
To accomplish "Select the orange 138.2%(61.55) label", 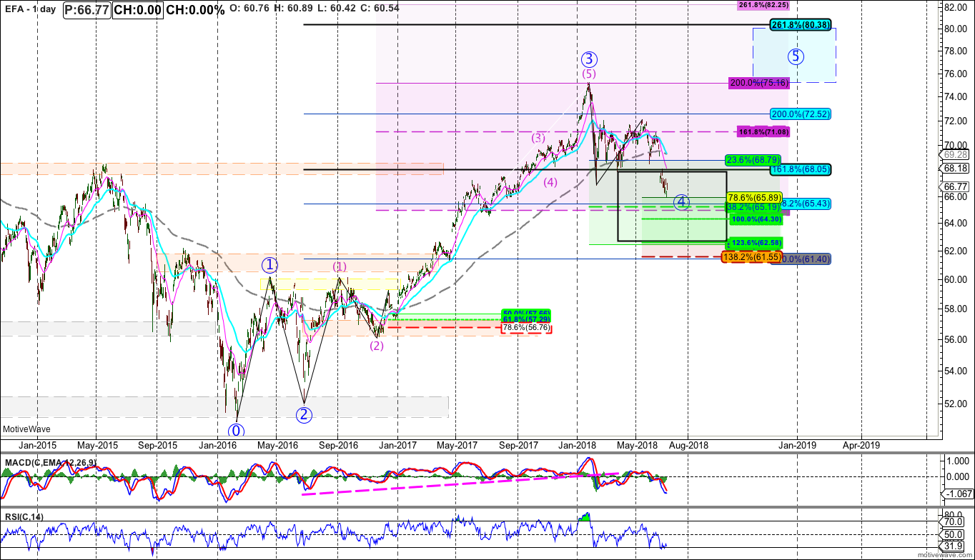I will pos(752,256).
